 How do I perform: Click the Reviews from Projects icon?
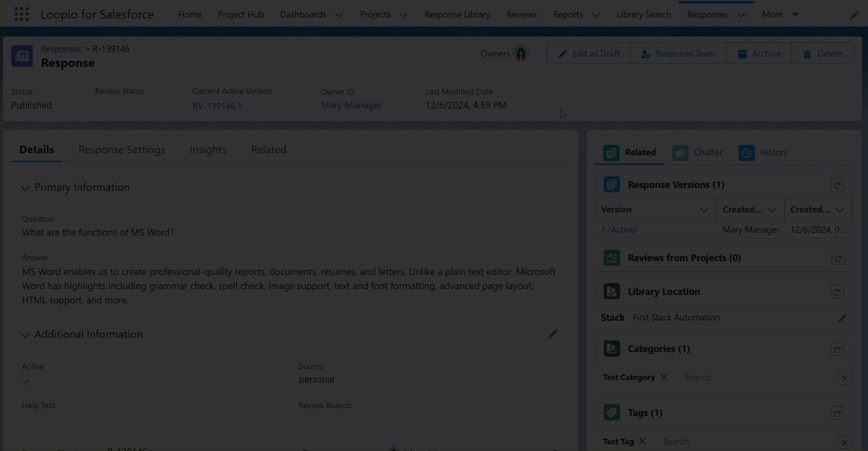[x=611, y=258]
